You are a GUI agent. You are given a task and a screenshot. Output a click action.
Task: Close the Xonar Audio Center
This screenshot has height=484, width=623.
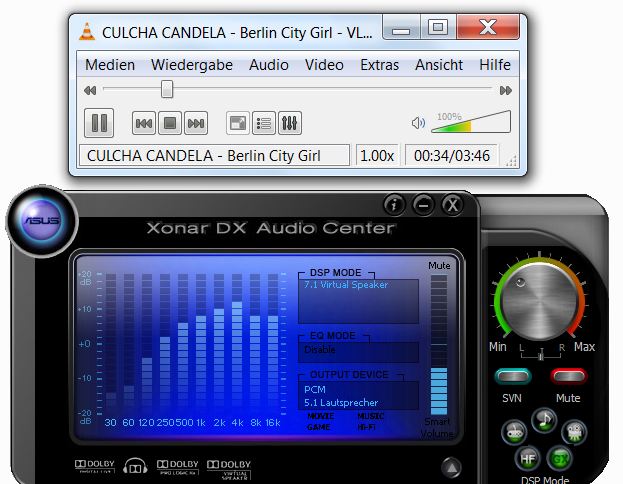(453, 205)
